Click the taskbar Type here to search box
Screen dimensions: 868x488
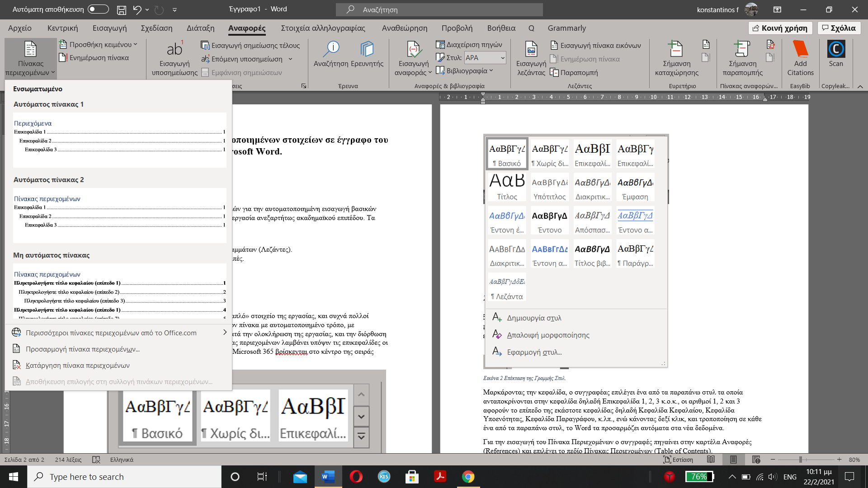pos(124,477)
